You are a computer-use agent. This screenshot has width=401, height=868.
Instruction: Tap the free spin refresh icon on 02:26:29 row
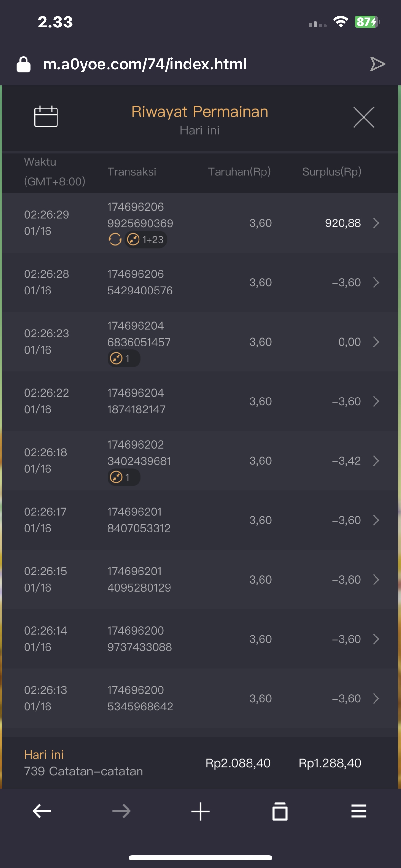pos(115,240)
